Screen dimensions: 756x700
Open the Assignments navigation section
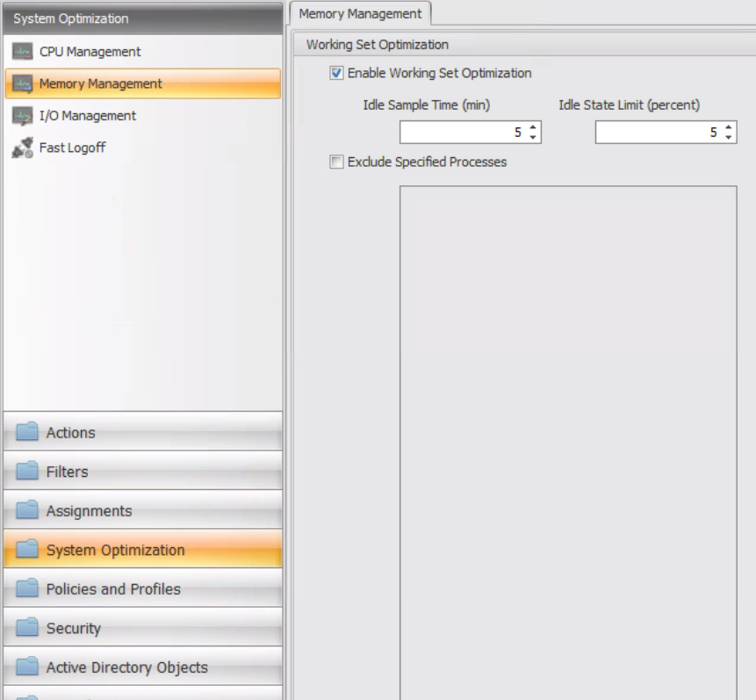point(143,509)
